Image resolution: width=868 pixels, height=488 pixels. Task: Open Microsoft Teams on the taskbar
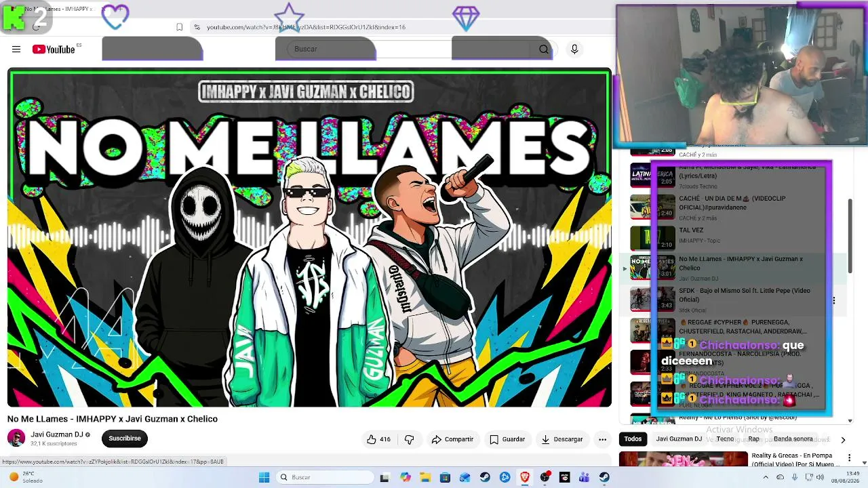(x=584, y=477)
